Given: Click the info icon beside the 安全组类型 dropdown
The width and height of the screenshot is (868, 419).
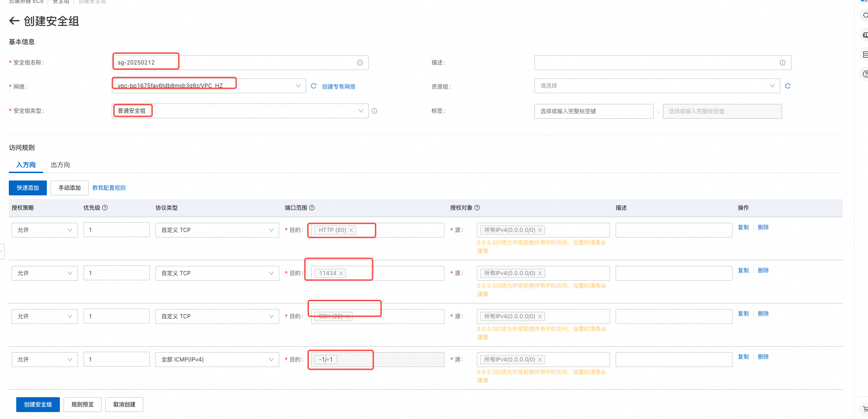Looking at the screenshot, I should pos(374,111).
